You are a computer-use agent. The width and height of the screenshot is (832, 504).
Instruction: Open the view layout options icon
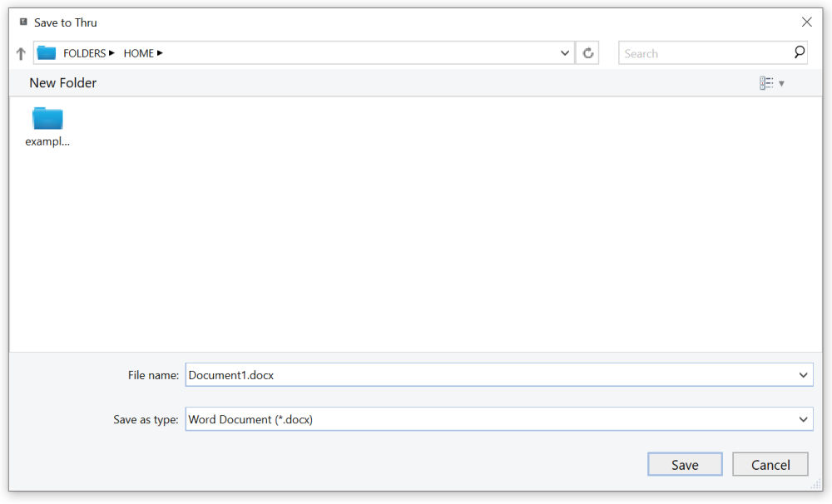pos(766,83)
